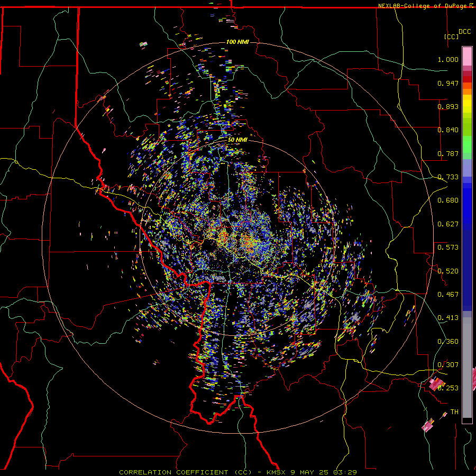
Task: Select the 0.520 scale value
Action: point(448,271)
